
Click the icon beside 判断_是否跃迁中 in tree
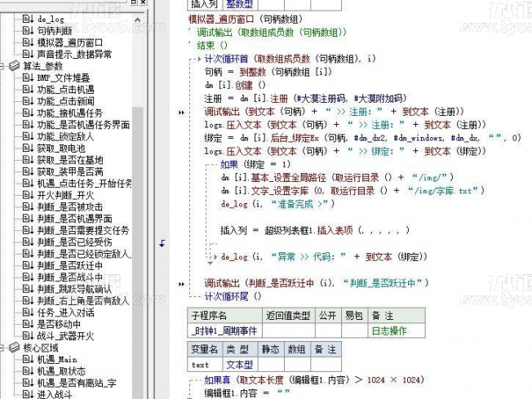coord(29,266)
